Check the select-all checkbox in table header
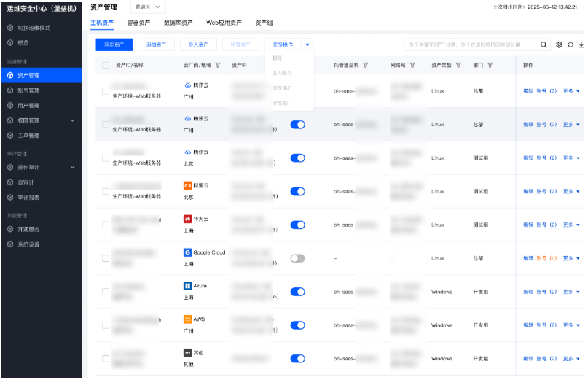 [x=106, y=65]
